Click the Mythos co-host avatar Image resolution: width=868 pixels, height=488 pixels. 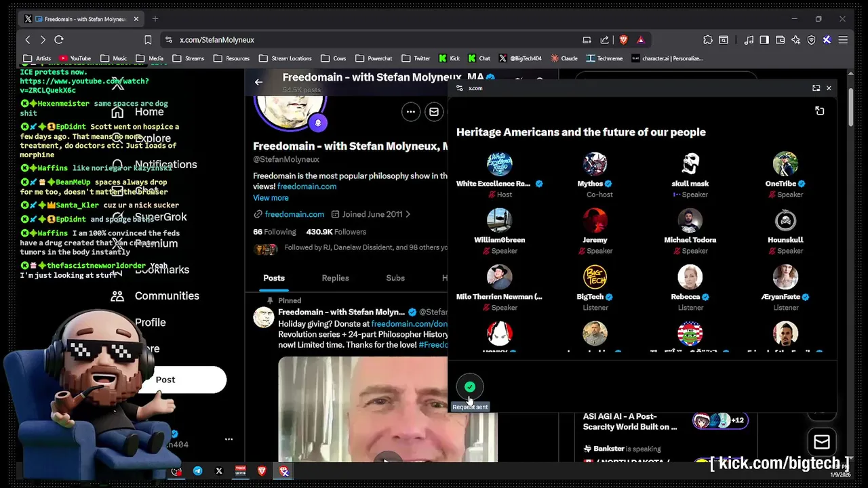595,163
